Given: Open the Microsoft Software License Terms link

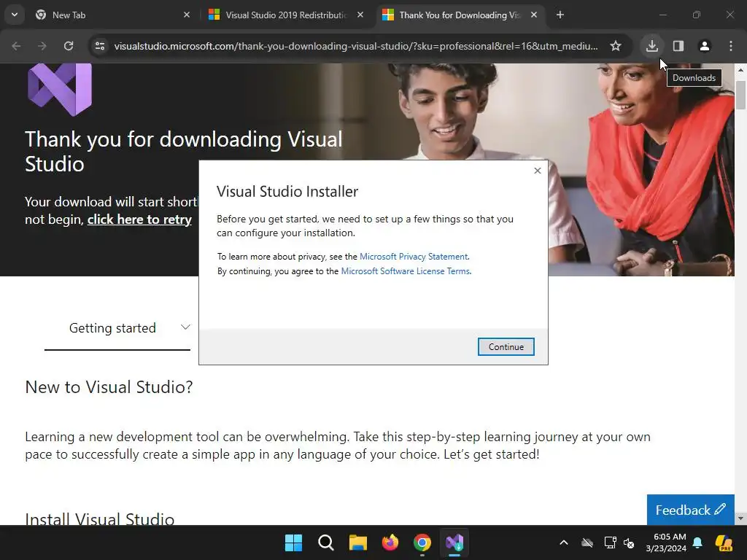Looking at the screenshot, I should [406, 271].
